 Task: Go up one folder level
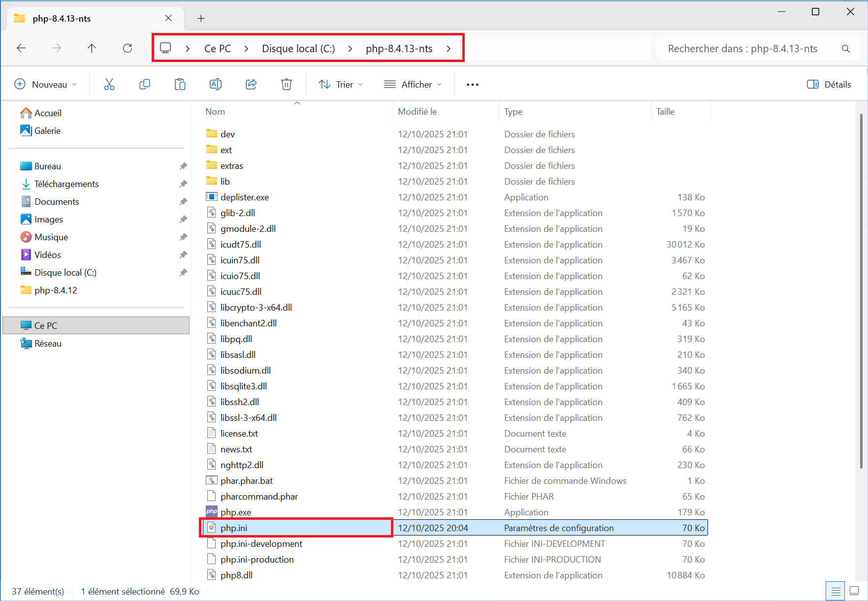point(92,48)
